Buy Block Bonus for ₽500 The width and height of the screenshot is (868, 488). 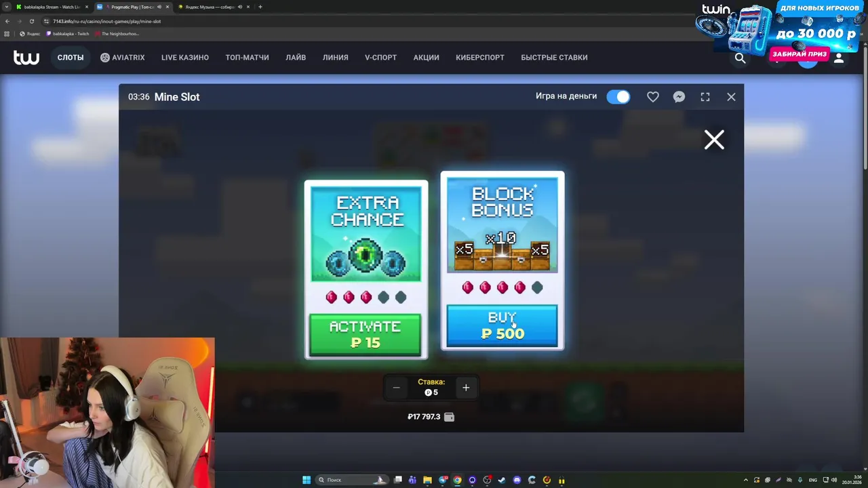[502, 326]
